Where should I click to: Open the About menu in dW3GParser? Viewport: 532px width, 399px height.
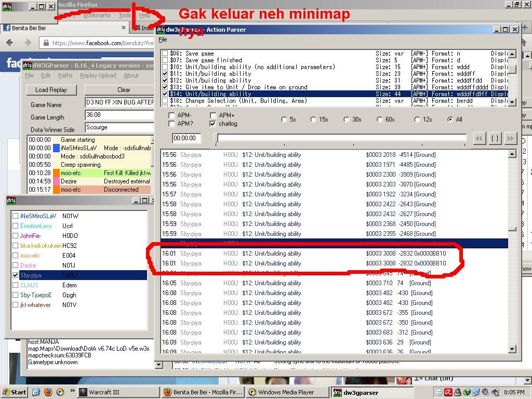[131, 75]
